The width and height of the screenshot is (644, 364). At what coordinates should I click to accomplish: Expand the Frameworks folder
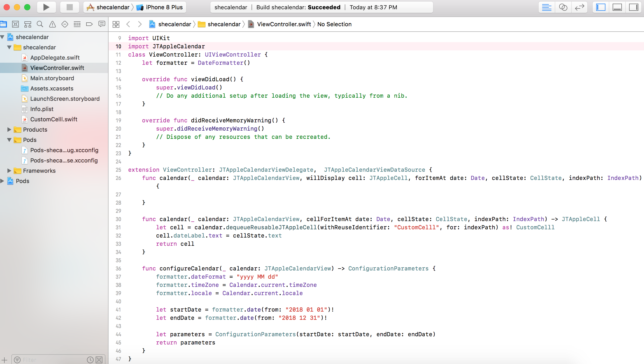tap(9, 171)
